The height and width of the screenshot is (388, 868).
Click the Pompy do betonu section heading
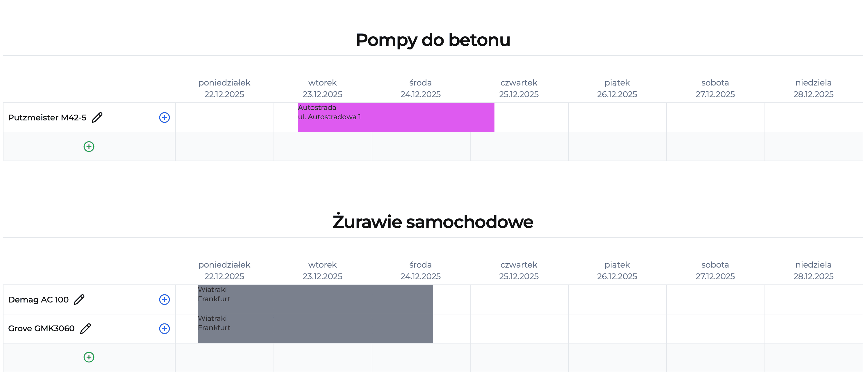pos(433,40)
